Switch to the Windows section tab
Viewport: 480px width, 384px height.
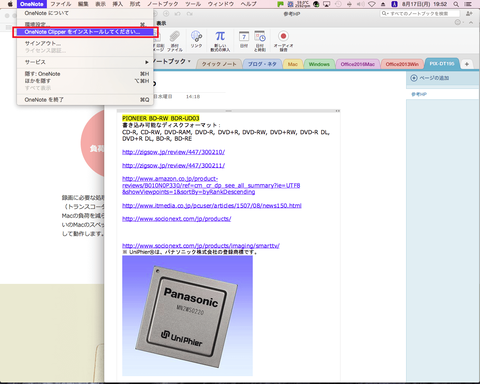(319, 64)
